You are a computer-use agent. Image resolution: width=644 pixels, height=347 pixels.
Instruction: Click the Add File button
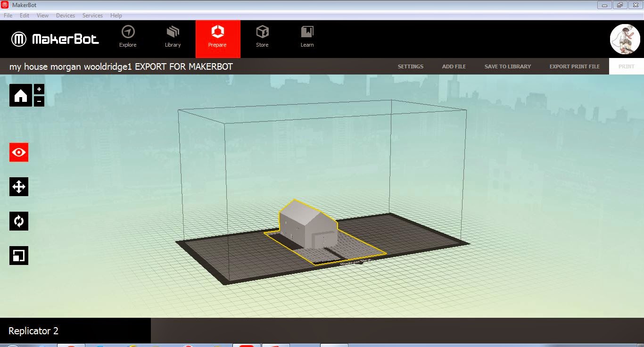pyautogui.click(x=454, y=66)
